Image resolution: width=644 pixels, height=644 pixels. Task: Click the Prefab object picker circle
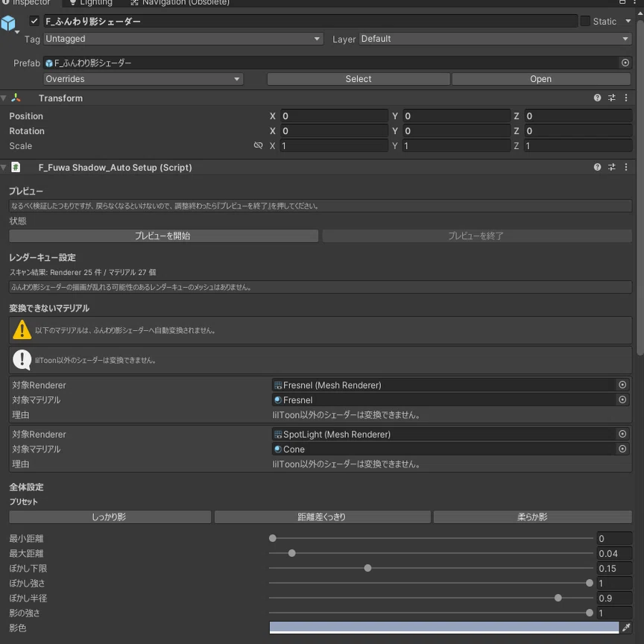coord(625,63)
